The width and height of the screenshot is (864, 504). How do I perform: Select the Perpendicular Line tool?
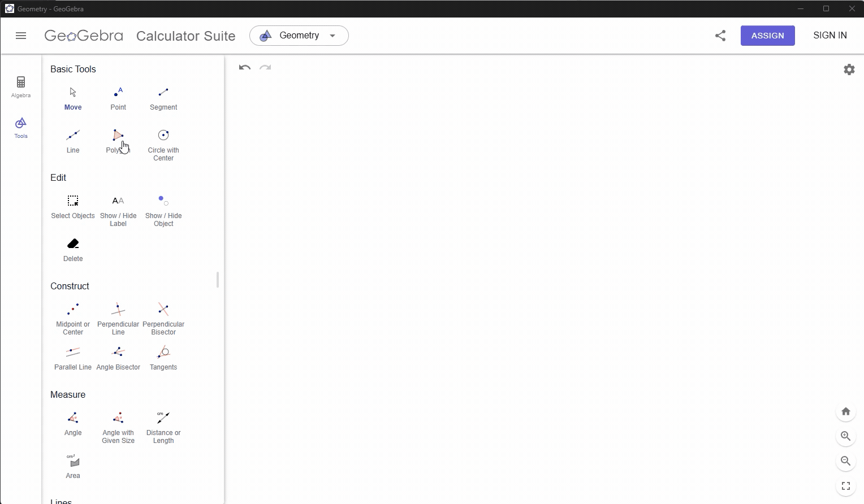tap(118, 319)
